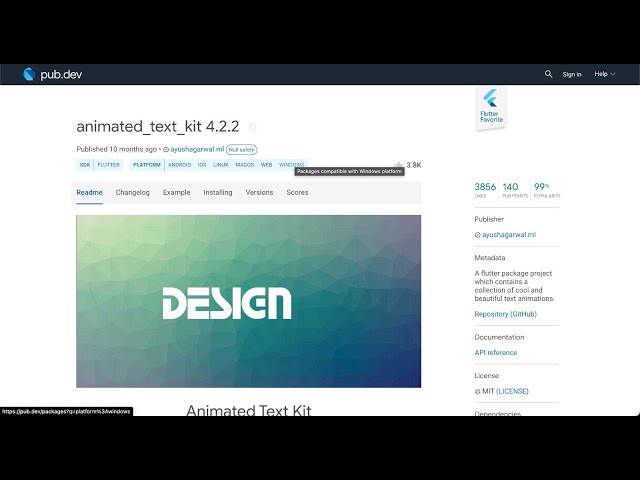Click the 99% popularity score
Screen dimensions: 640x480
click(547, 190)
